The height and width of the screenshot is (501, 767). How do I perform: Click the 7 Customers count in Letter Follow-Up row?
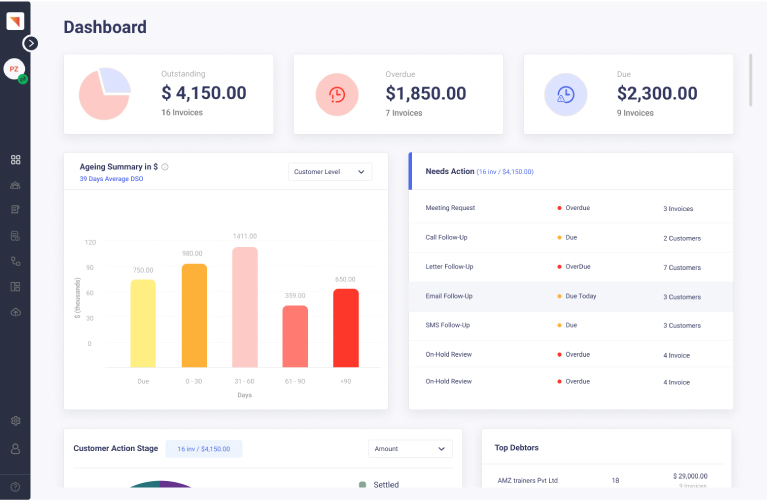(x=682, y=268)
